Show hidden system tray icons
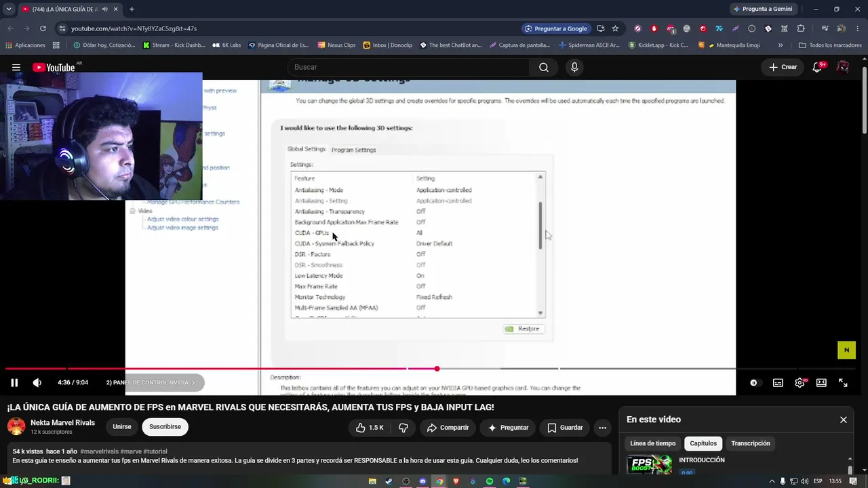Viewport: 868px width, 488px height. 772,481
